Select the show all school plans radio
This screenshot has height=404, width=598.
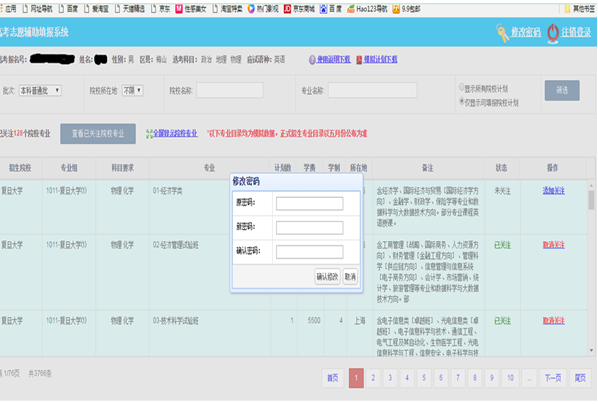(461, 87)
